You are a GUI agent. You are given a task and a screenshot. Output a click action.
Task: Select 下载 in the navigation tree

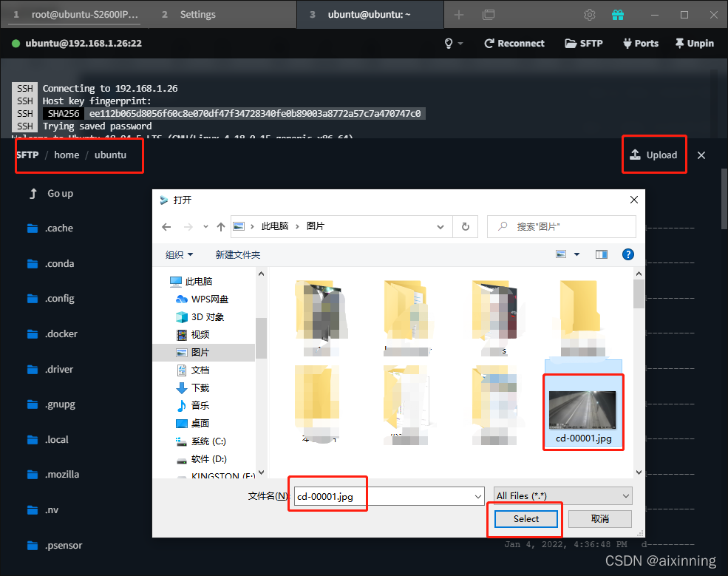(x=193, y=388)
